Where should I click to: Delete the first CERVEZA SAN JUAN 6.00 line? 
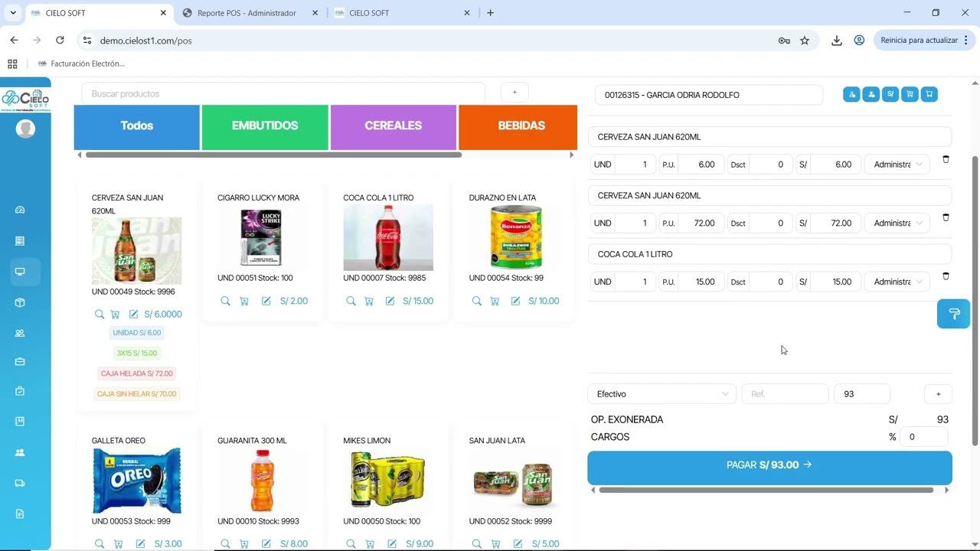pos(946,159)
